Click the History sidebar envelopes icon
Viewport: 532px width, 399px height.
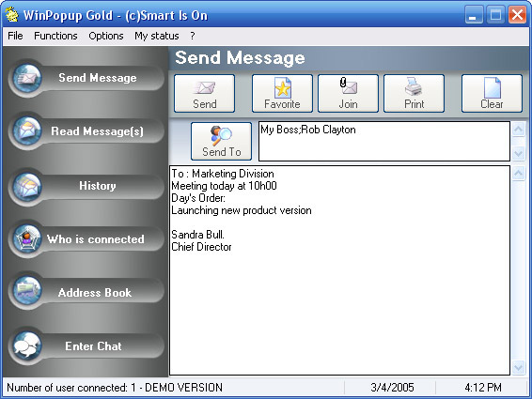pyautogui.click(x=27, y=186)
